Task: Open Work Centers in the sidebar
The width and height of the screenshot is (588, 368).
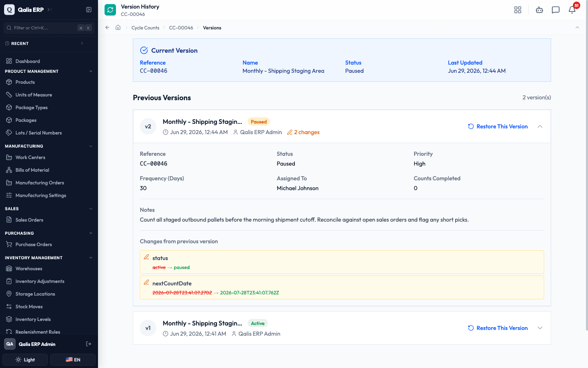Action: (49, 157)
